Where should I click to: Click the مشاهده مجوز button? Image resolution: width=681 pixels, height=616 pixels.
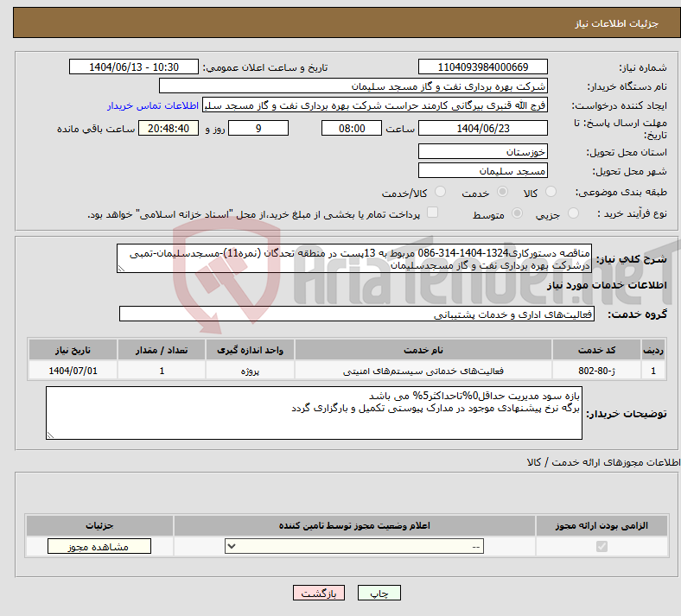99,546
